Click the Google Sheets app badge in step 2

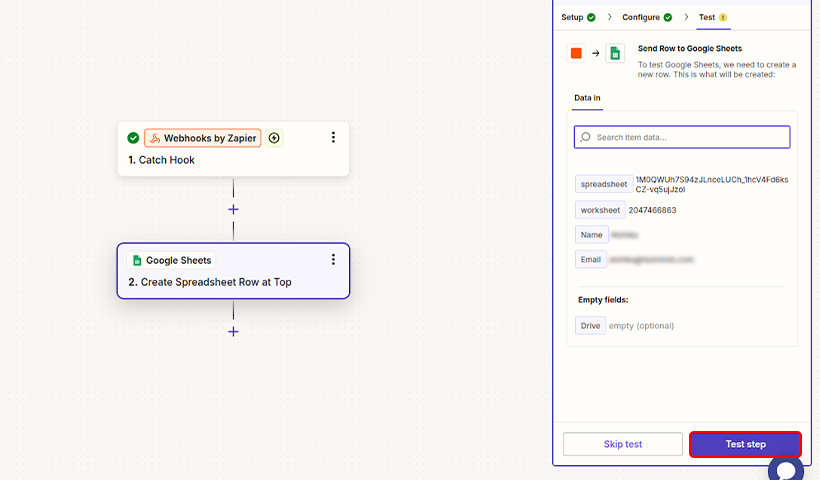click(172, 260)
